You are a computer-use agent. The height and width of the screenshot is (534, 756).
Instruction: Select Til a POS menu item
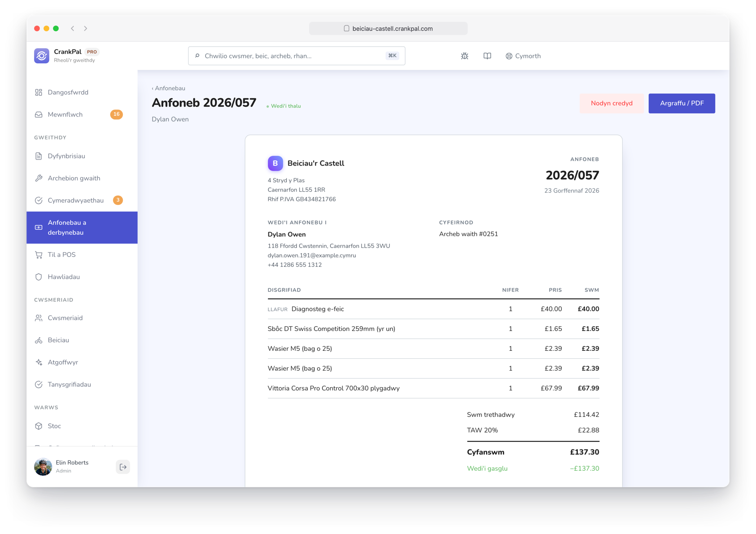click(82, 255)
